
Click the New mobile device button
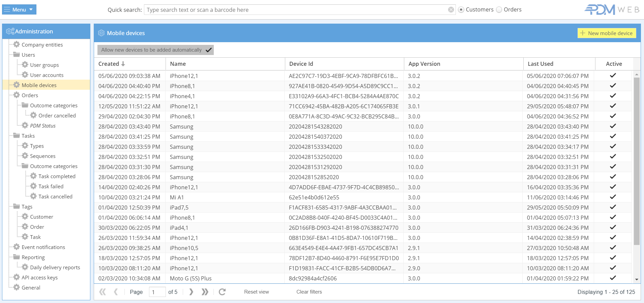607,33
